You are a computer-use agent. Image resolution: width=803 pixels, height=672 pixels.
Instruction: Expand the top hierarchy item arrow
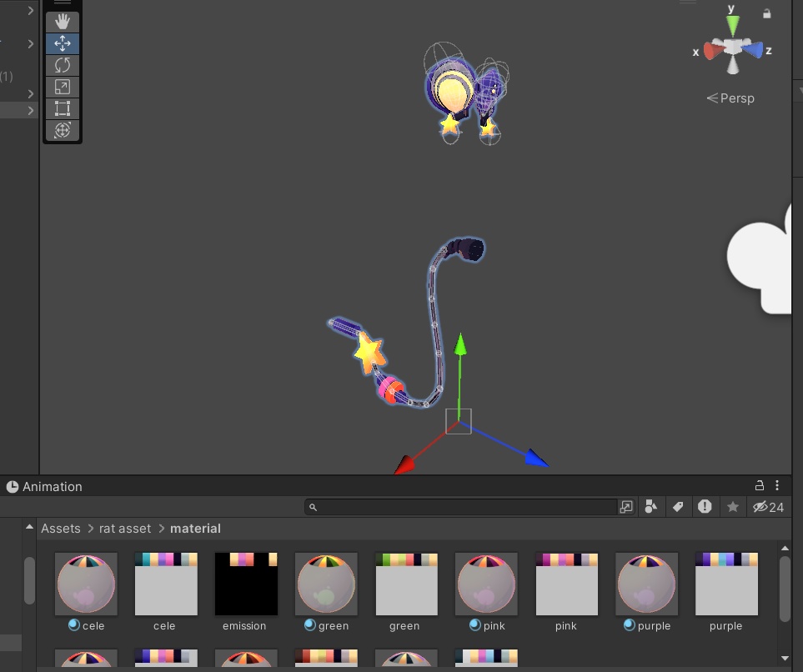(31, 10)
